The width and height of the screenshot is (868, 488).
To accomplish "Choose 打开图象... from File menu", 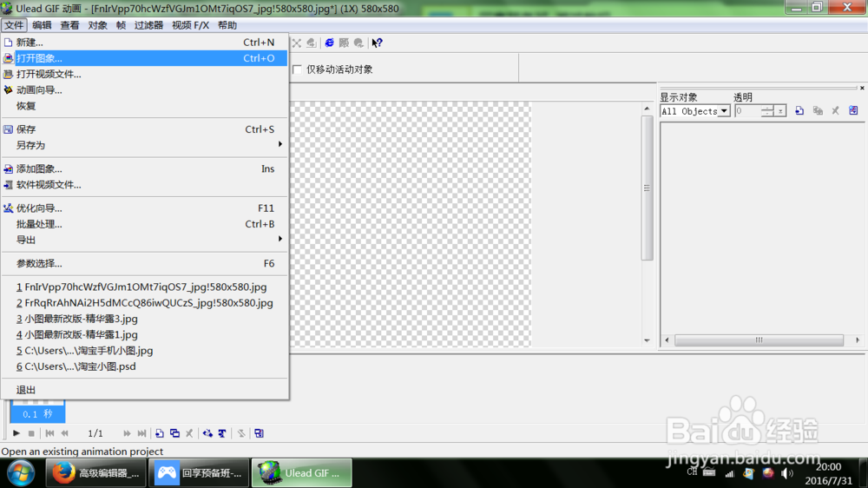I will pyautogui.click(x=145, y=58).
